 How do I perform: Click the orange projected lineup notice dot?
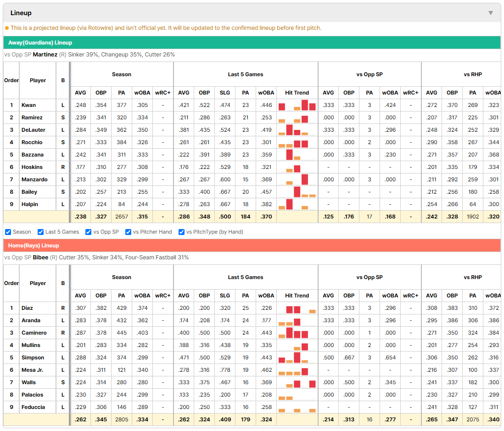[7, 28]
